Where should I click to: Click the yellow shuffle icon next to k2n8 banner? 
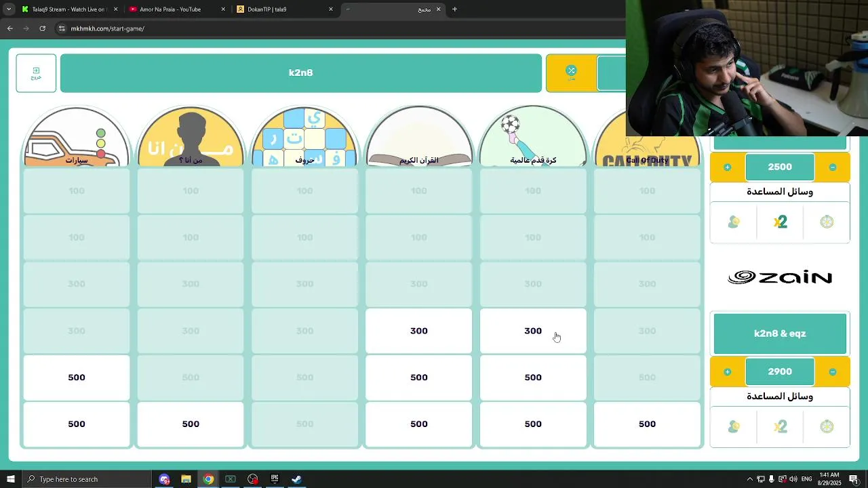pos(571,73)
